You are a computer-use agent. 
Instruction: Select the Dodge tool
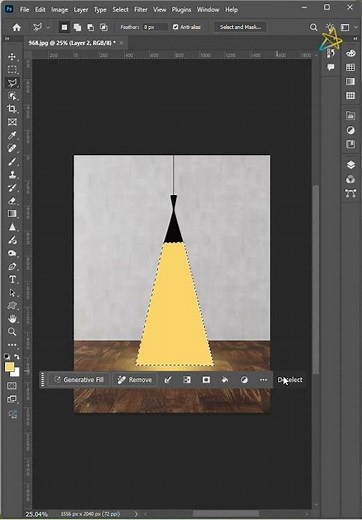pyautogui.click(x=12, y=253)
